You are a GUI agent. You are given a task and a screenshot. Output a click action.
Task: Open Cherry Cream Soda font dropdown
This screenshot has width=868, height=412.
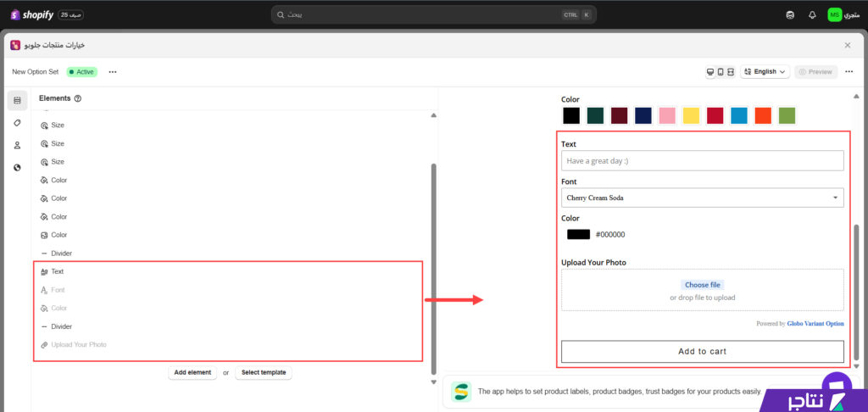click(x=703, y=198)
